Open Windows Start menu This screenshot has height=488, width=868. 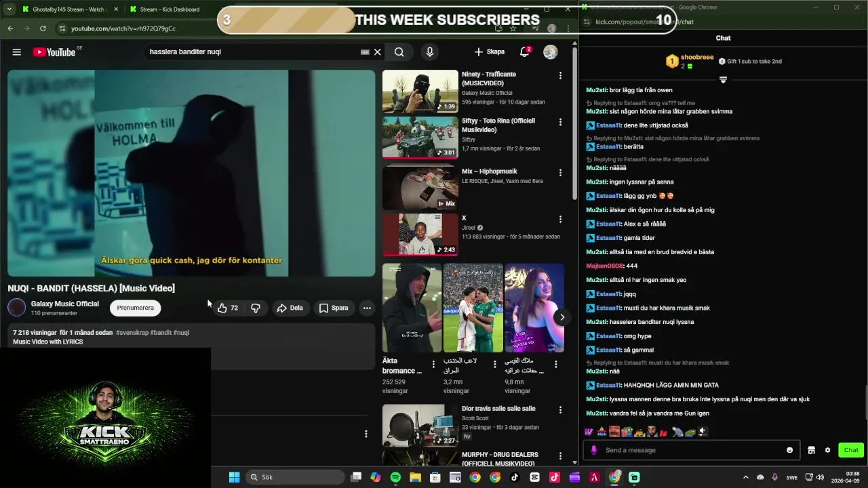click(234, 477)
